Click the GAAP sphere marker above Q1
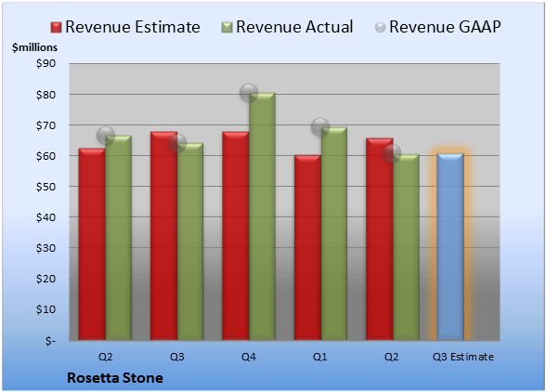This screenshot has height=392, width=546. point(320,127)
